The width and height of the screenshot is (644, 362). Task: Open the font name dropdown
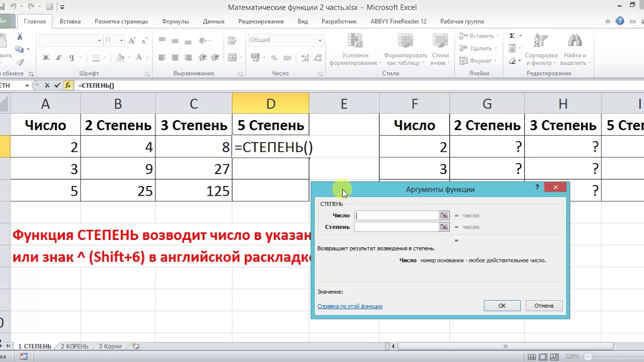(99, 41)
